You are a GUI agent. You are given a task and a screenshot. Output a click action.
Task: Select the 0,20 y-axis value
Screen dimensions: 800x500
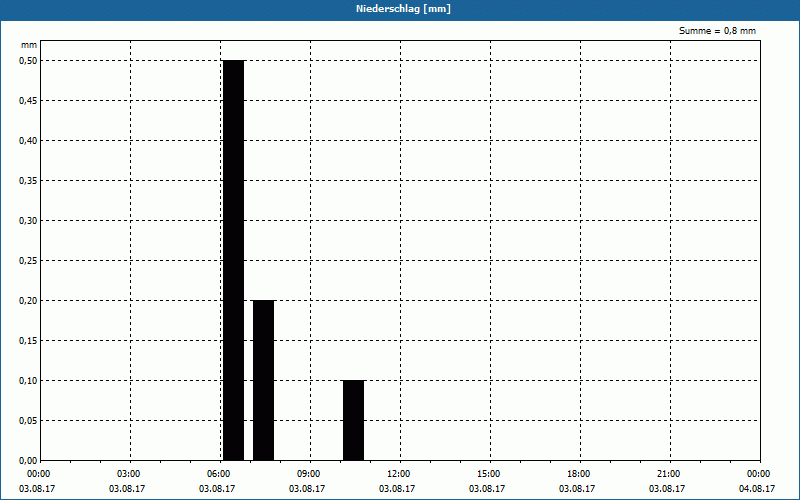click(x=29, y=301)
